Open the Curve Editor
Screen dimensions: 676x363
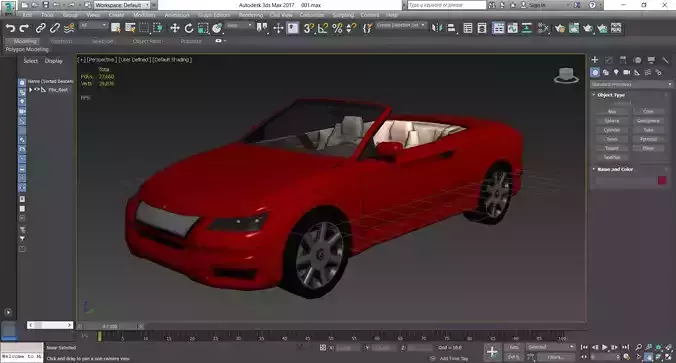coord(513,28)
